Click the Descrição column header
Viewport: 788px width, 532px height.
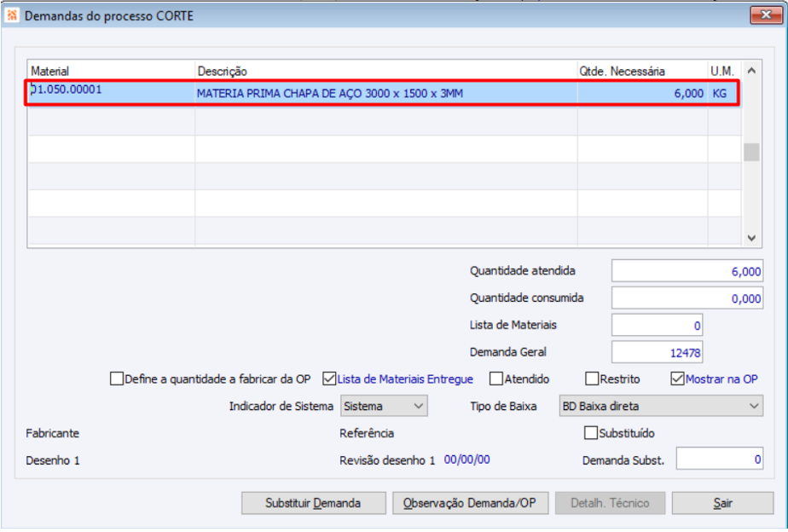pyautogui.click(x=385, y=71)
